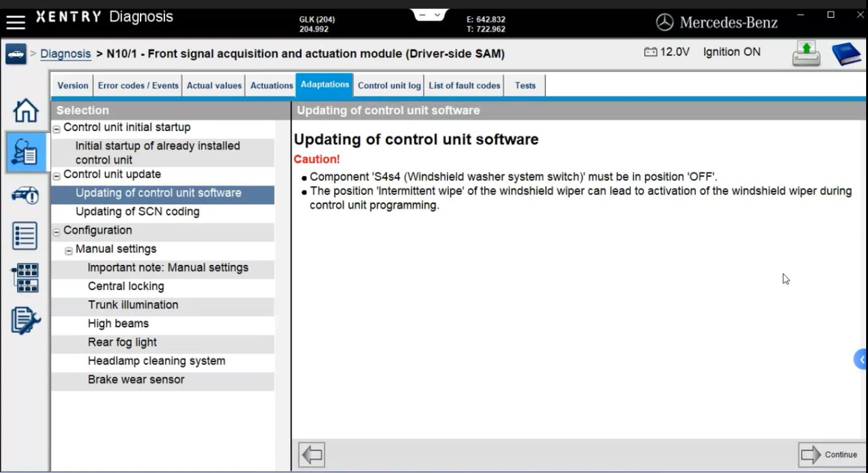
Task: Click the Mercedes-Benz star logo
Action: [664, 23]
